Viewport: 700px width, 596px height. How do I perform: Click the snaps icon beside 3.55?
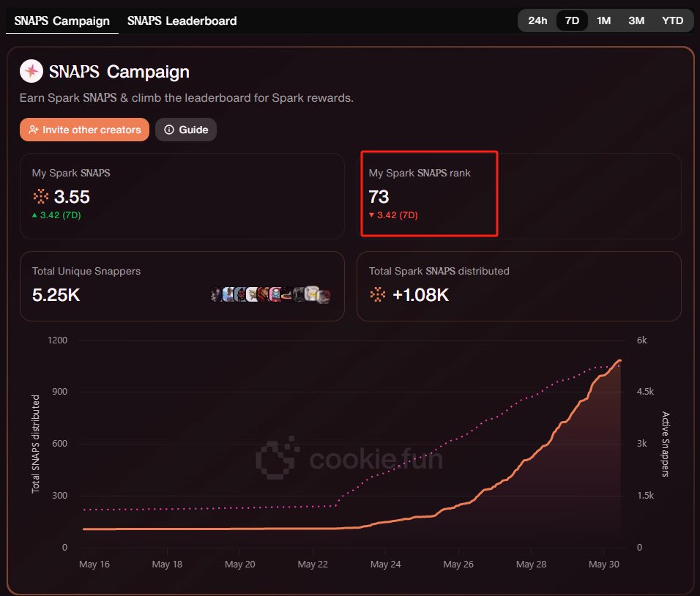point(40,196)
